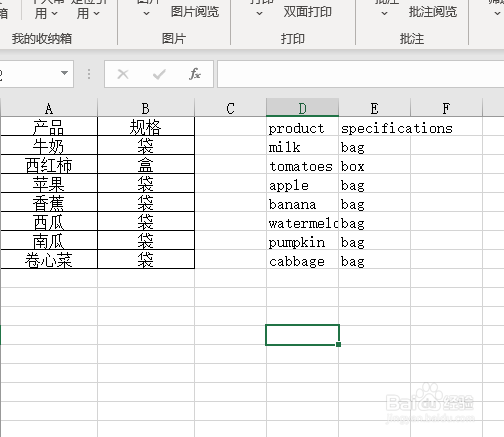Select the cell containing 西瓜

point(49,221)
